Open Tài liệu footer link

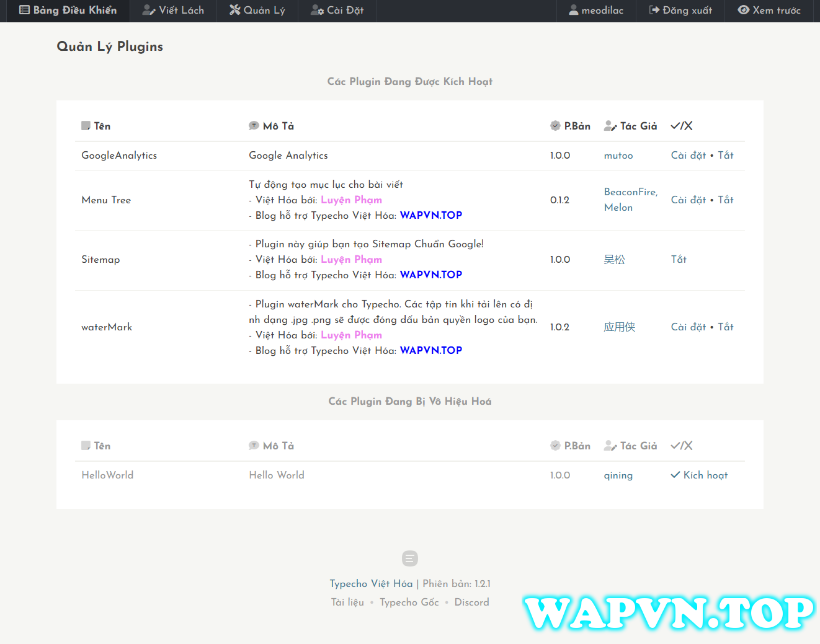pos(347,602)
